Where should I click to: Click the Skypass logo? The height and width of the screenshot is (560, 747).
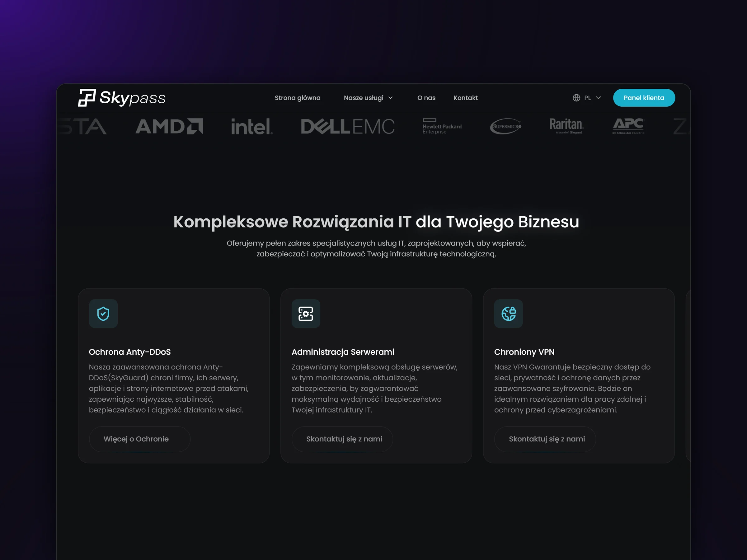point(122,98)
